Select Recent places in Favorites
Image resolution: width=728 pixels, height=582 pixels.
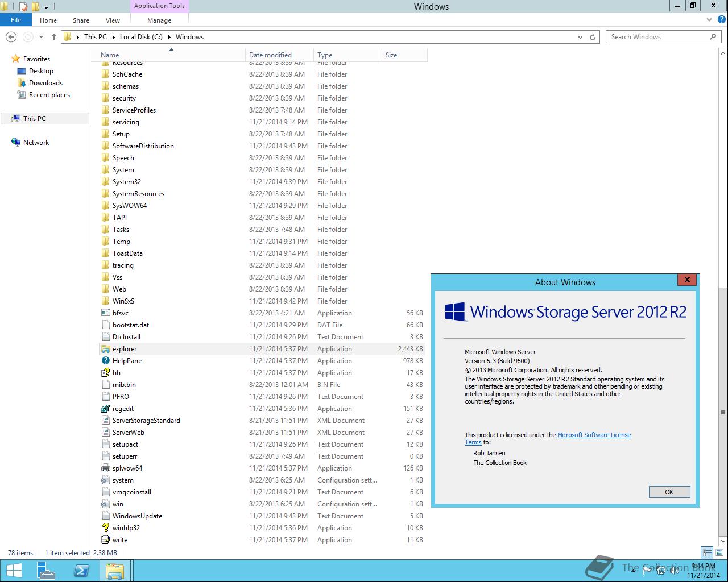click(49, 95)
